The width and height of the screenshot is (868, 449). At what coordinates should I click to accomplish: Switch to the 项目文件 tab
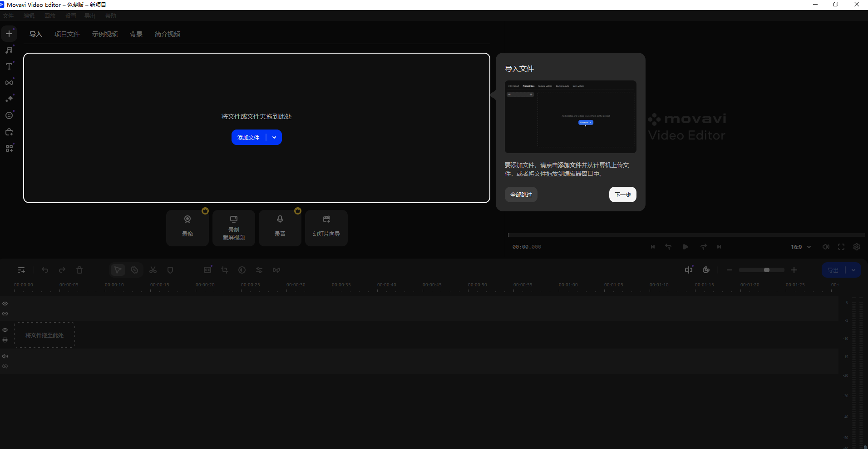67,34
